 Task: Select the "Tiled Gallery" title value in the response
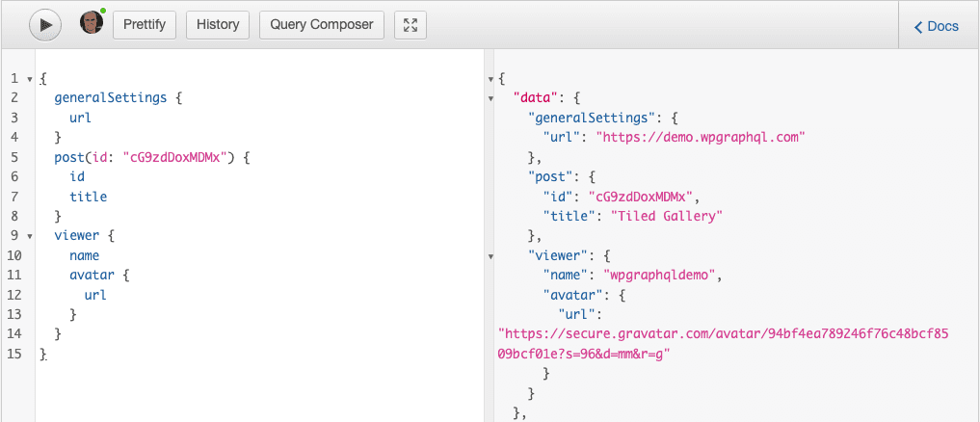(x=665, y=216)
